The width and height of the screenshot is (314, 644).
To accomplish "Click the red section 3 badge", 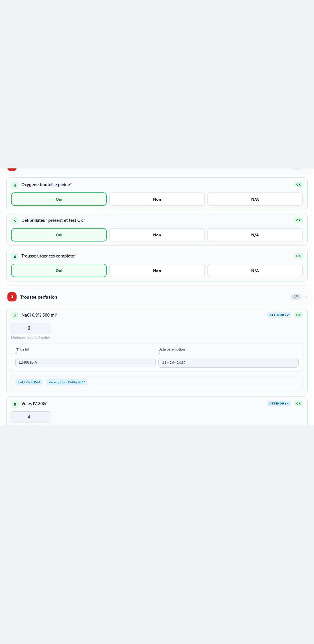I will 12,297.
